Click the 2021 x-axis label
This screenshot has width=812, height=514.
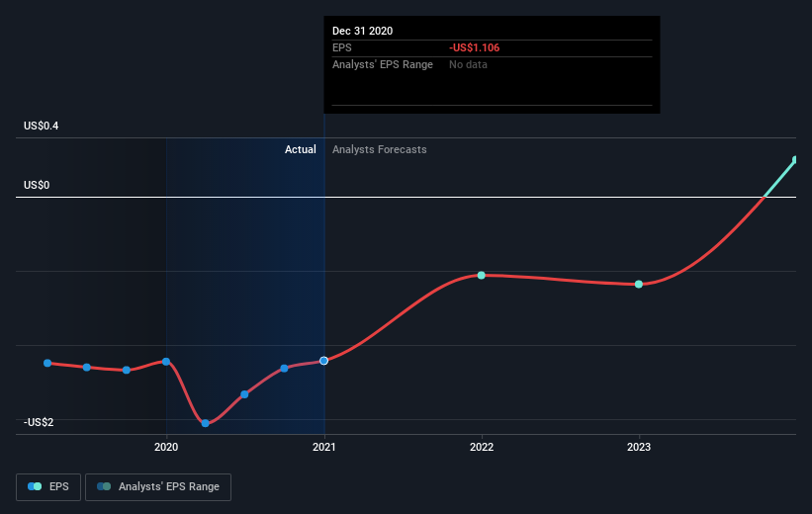(x=324, y=447)
